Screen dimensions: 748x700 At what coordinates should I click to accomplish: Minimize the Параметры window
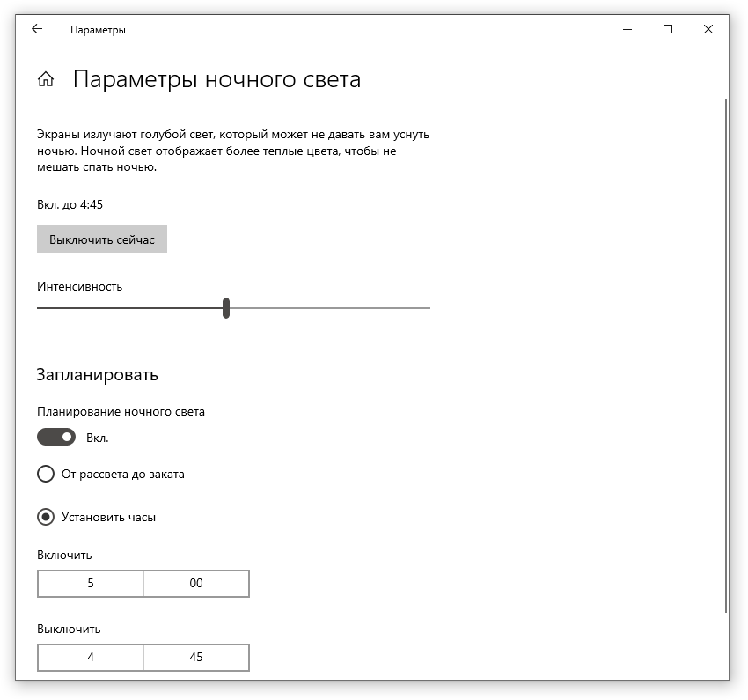point(627,29)
